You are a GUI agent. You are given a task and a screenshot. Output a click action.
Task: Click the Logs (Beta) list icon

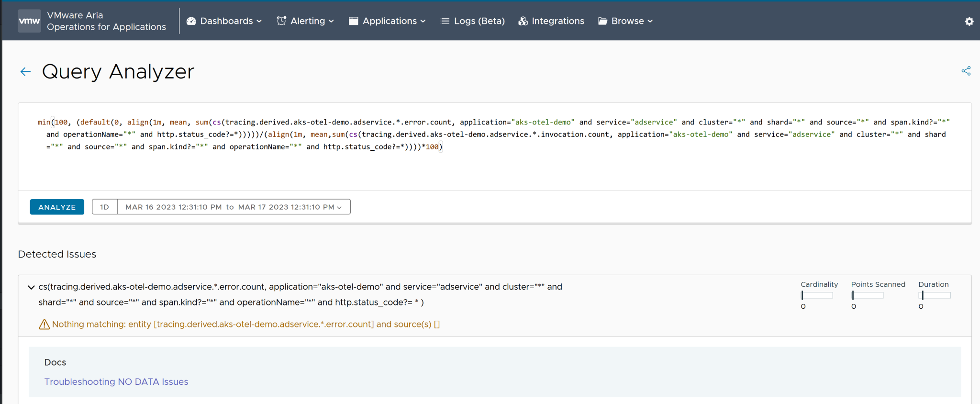point(445,21)
